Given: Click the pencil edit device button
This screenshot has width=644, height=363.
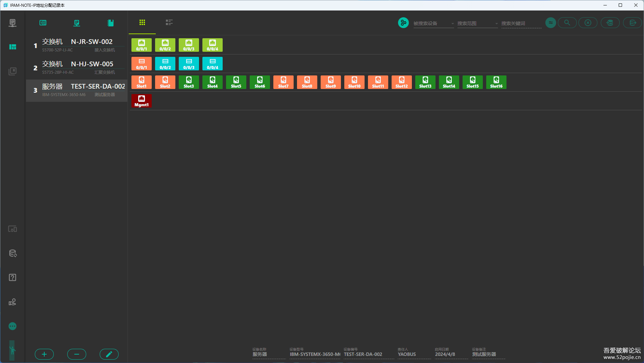Looking at the screenshot, I should click(109, 354).
